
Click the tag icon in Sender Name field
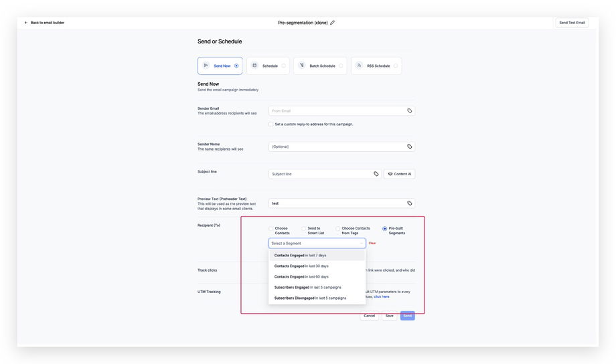410,147
